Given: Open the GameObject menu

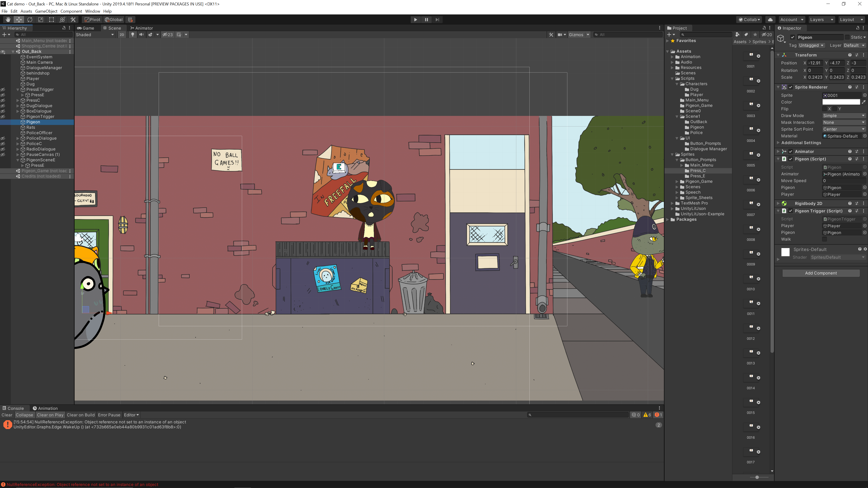Looking at the screenshot, I should pos(46,11).
